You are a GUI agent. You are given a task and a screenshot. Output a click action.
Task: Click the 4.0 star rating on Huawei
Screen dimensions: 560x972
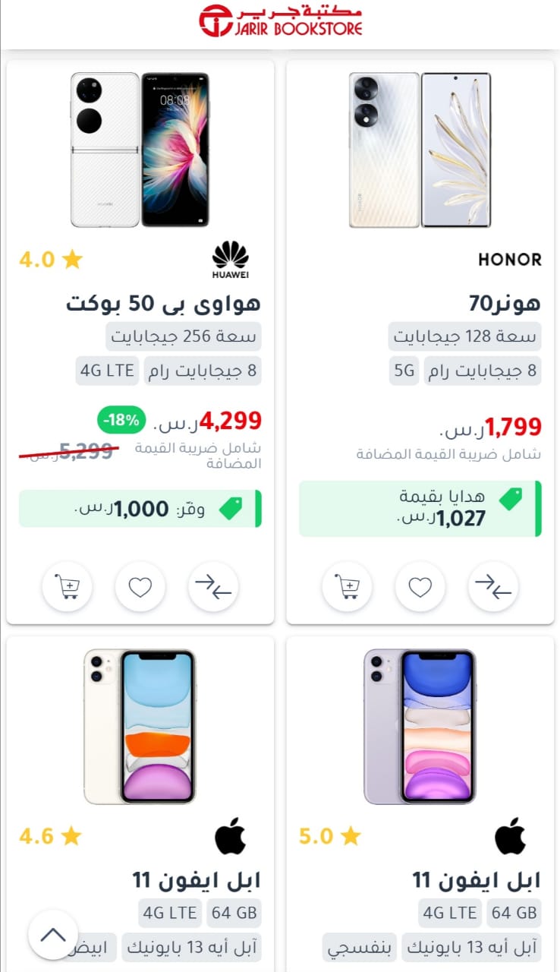point(51,260)
